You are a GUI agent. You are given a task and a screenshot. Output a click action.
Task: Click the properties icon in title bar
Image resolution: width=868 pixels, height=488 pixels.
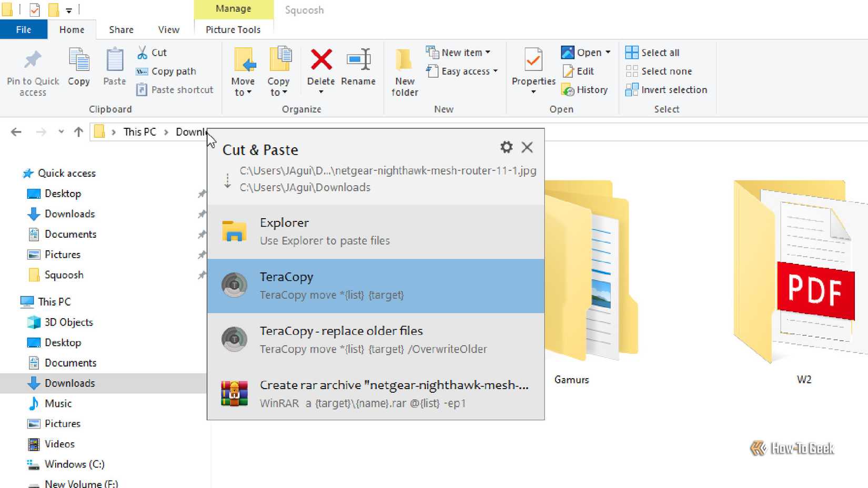(35, 9)
